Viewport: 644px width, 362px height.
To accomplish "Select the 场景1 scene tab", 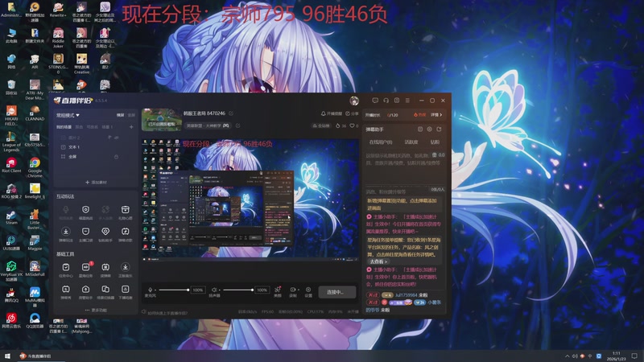I will (107, 127).
